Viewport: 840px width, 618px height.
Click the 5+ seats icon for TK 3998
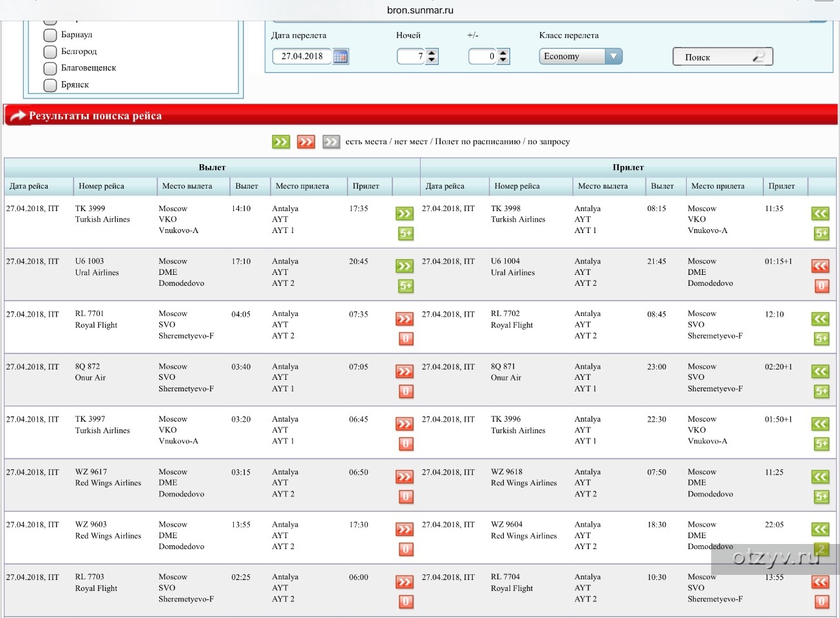click(x=821, y=234)
